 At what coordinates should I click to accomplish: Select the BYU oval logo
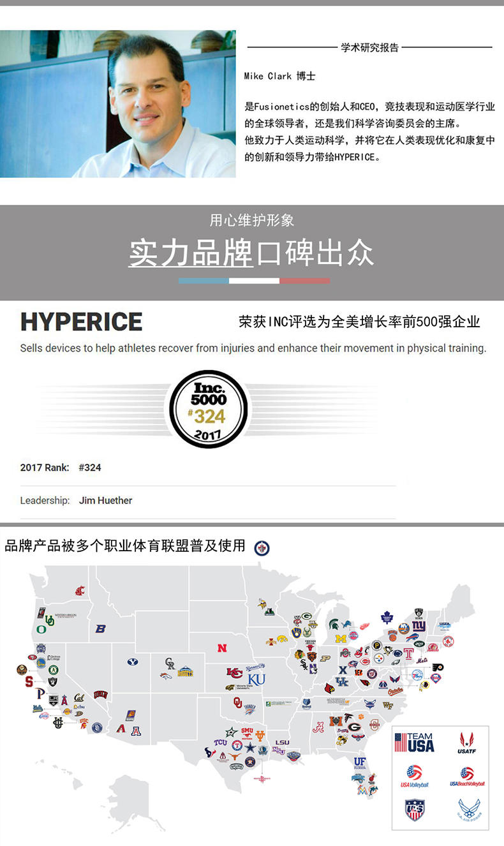(133, 662)
